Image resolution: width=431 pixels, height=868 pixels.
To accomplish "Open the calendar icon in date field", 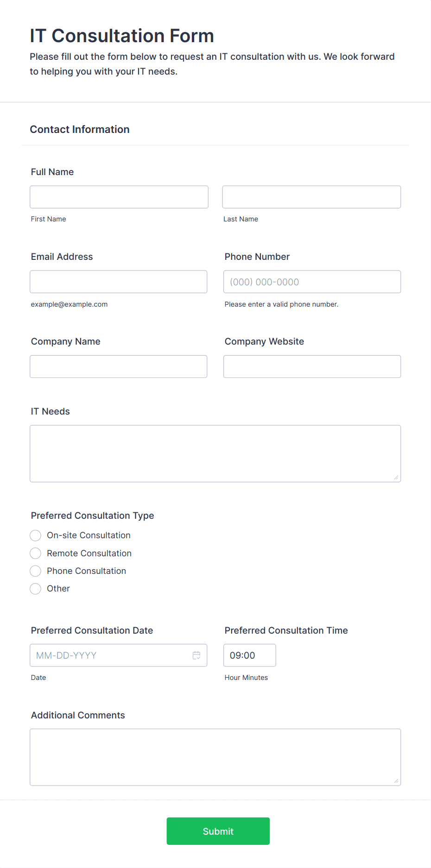I will point(196,655).
